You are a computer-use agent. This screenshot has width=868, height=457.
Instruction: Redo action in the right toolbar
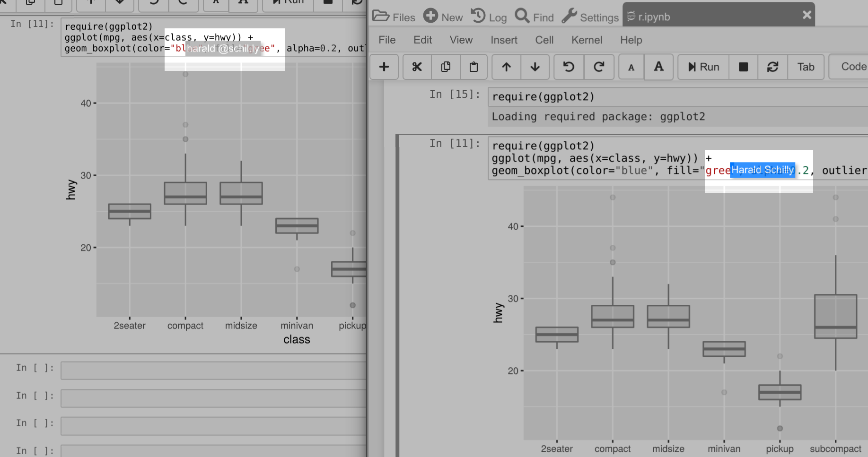point(599,67)
